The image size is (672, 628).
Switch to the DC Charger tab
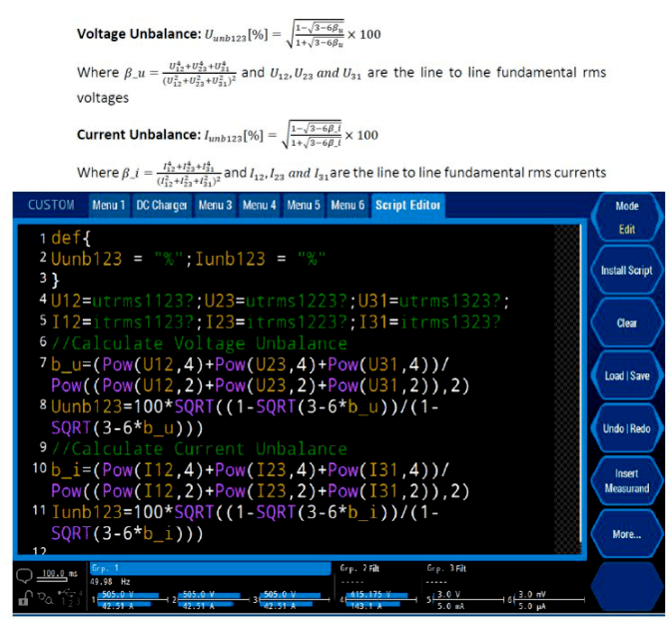(x=162, y=205)
